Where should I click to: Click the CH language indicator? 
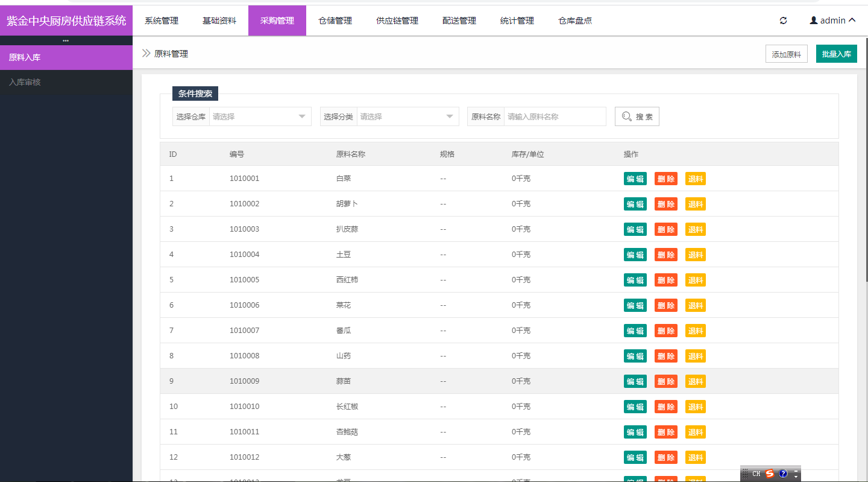(x=756, y=474)
